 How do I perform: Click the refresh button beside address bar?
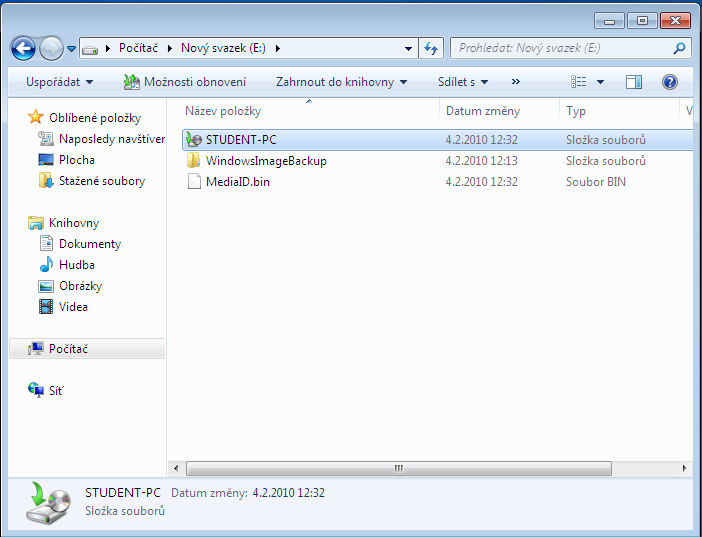pyautogui.click(x=432, y=48)
